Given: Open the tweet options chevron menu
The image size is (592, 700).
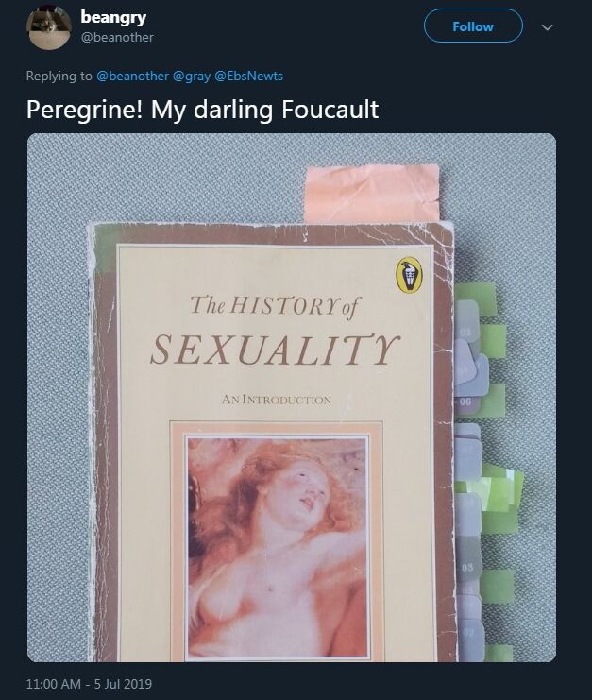Looking at the screenshot, I should tap(548, 27).
